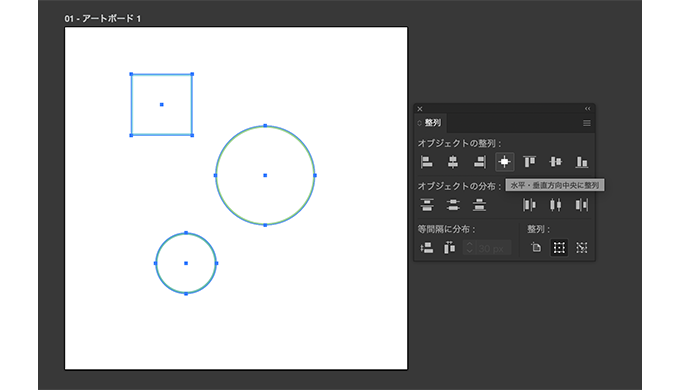Close the Align panel

(x=420, y=109)
